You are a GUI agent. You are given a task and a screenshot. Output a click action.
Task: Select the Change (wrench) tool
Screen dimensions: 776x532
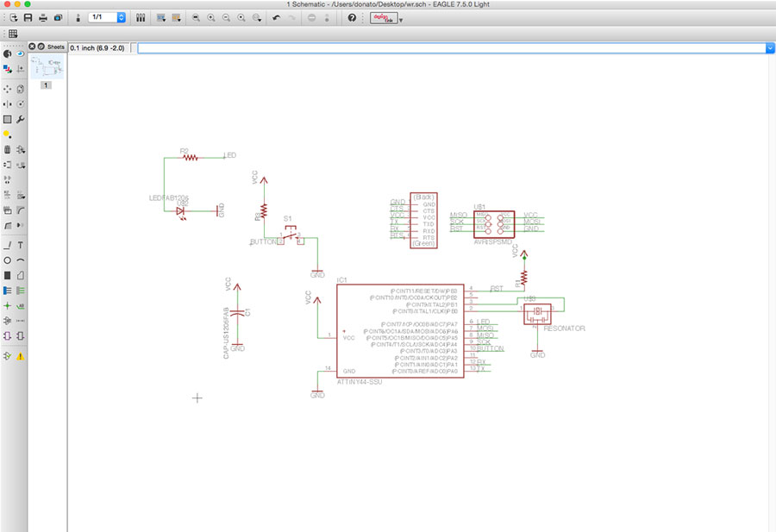(x=21, y=119)
